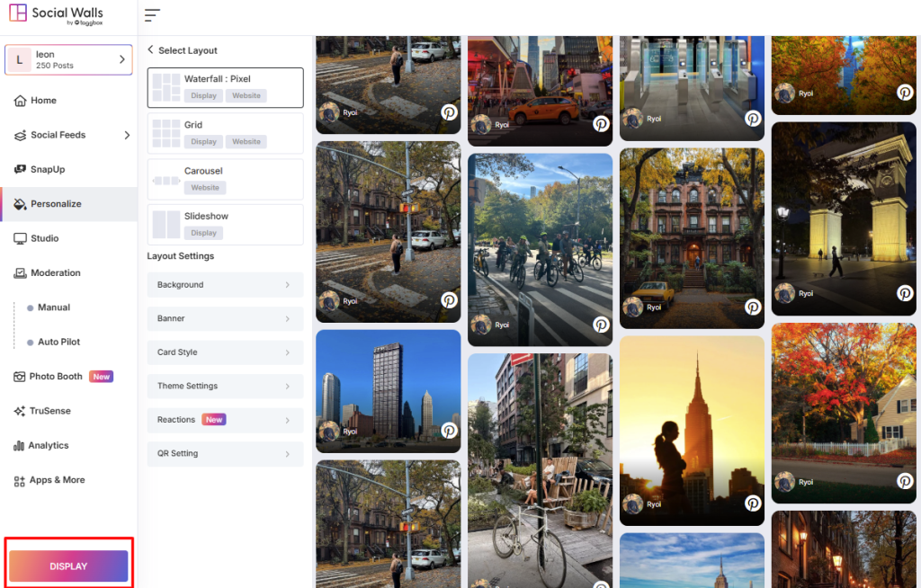Toggle the sidebar hamburger menu icon
This screenshot has width=921, height=588.
point(152,15)
